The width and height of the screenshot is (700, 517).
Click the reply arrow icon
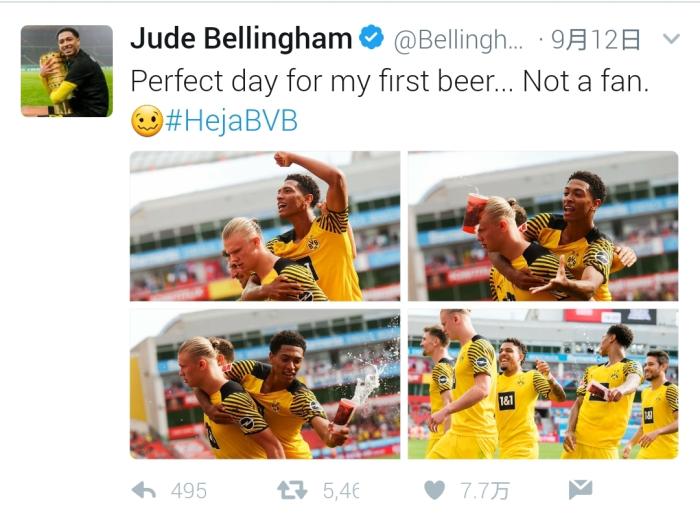click(144, 491)
